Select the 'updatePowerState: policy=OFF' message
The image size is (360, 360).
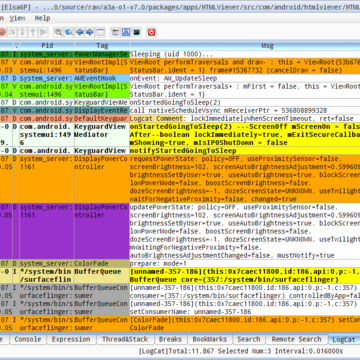(245, 231)
